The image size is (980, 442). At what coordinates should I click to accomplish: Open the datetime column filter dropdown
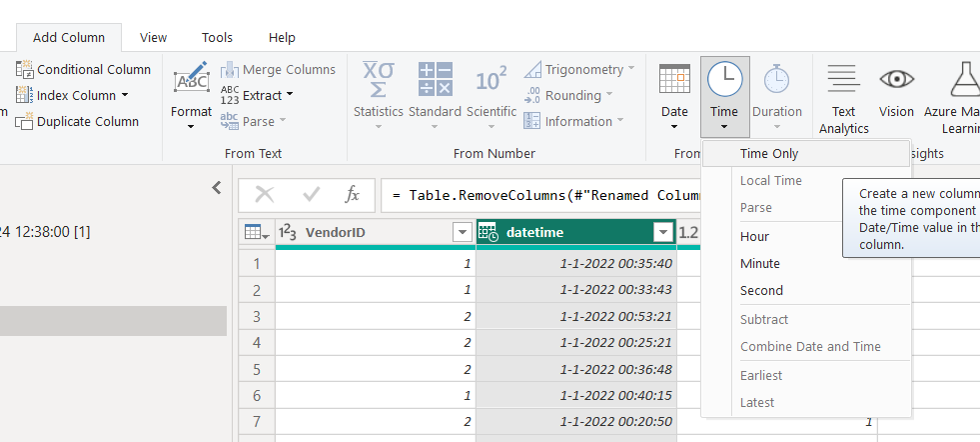pyautogui.click(x=662, y=233)
